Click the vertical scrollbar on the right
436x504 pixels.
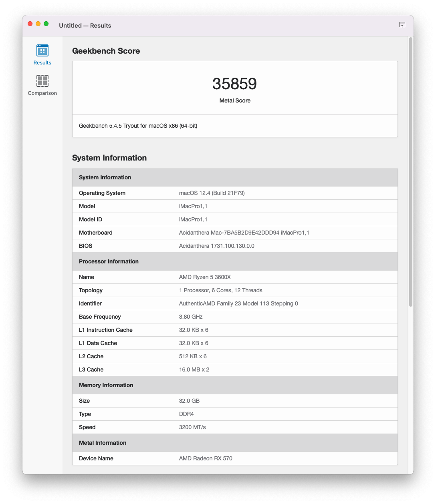click(x=410, y=172)
